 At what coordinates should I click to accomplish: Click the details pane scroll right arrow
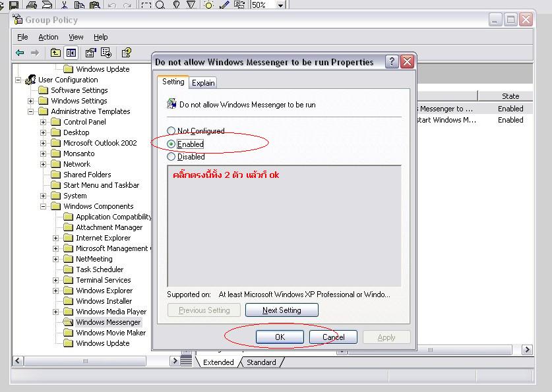point(527,349)
